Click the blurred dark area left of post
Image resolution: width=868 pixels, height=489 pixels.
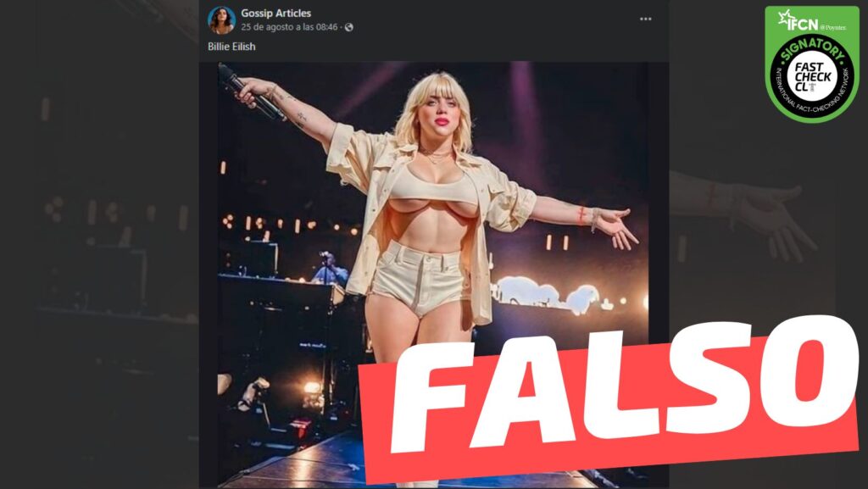(x=102, y=254)
